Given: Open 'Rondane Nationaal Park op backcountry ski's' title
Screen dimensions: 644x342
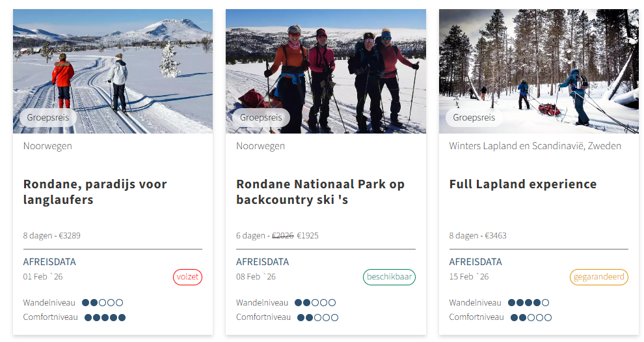Looking at the screenshot, I should click(x=320, y=192).
